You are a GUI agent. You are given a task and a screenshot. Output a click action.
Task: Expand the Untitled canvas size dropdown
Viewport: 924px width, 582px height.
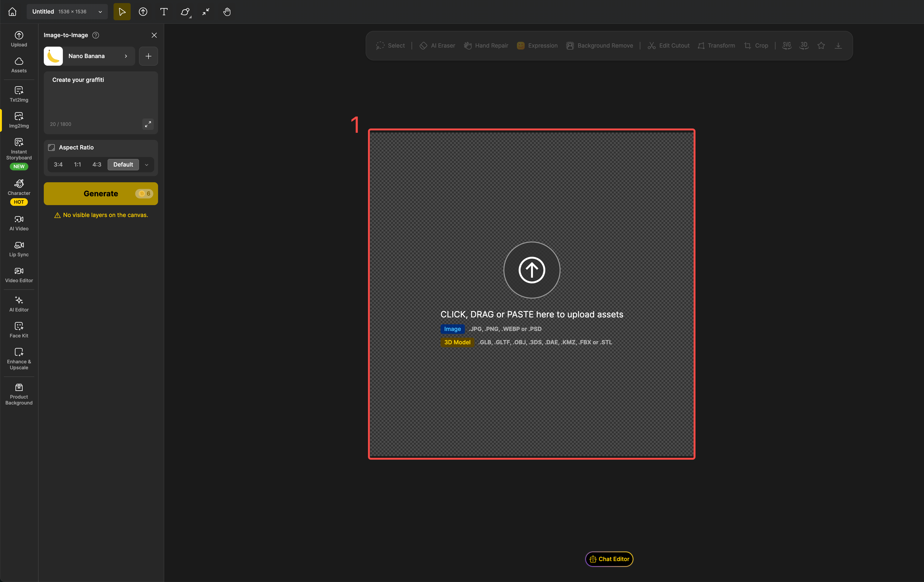[x=100, y=11]
